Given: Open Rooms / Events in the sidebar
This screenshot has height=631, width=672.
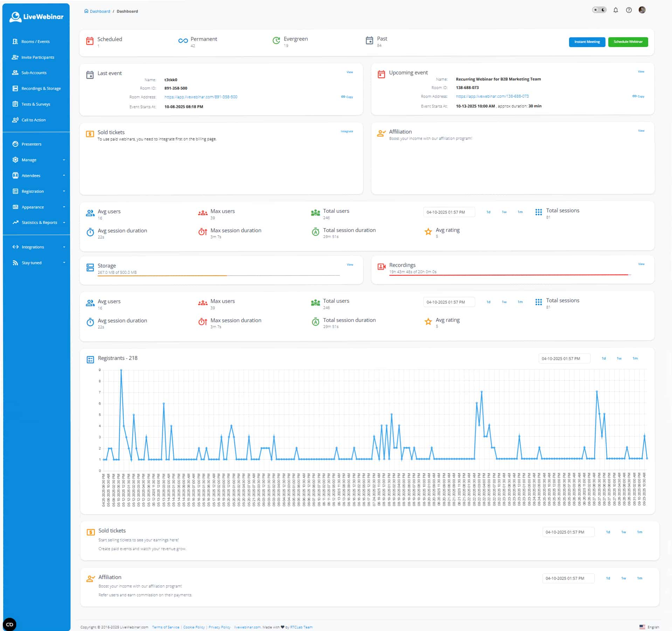Looking at the screenshot, I should pyautogui.click(x=35, y=42).
